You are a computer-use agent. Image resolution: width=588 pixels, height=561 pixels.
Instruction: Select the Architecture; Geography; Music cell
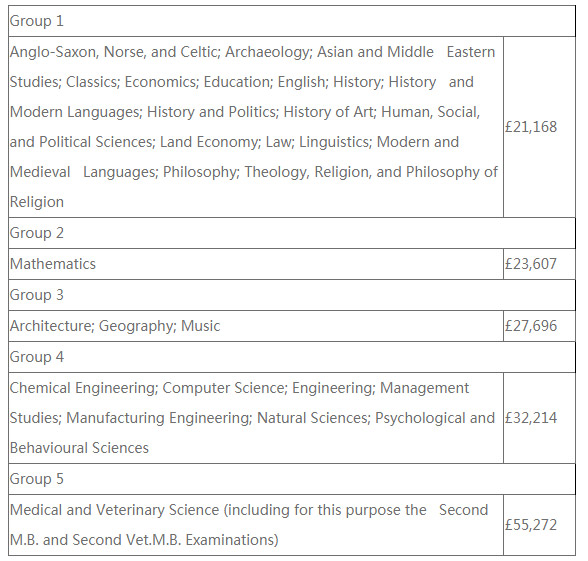[256, 326]
